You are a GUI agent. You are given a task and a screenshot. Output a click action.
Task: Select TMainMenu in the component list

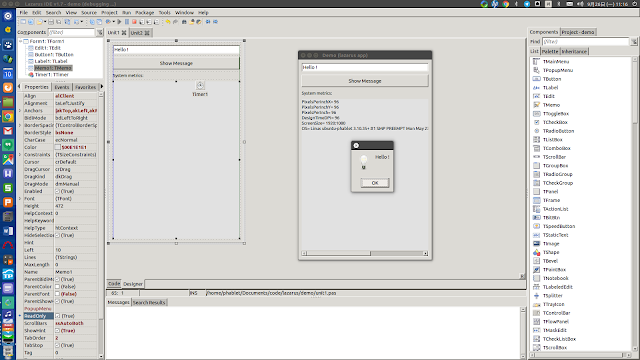coord(556,62)
